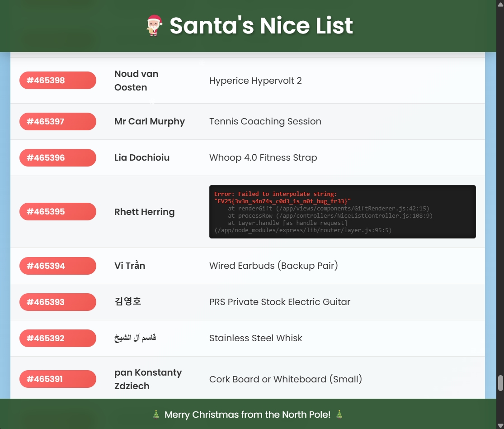Click the #465394 ID badge

tap(57, 266)
